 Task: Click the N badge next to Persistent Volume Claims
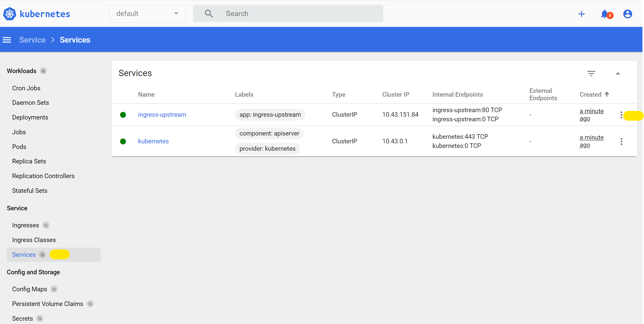90,304
